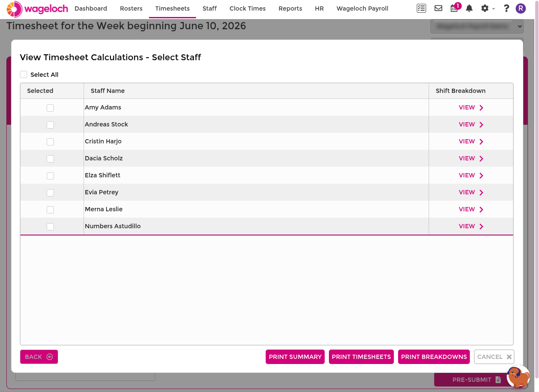Image resolution: width=539 pixels, height=392 pixels.
Task: Click the Back button
Action: (x=39, y=357)
